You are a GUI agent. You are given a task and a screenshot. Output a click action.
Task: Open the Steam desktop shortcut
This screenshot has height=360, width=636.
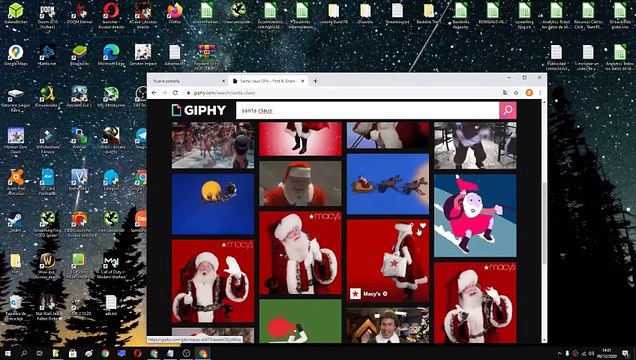pyautogui.click(x=15, y=222)
